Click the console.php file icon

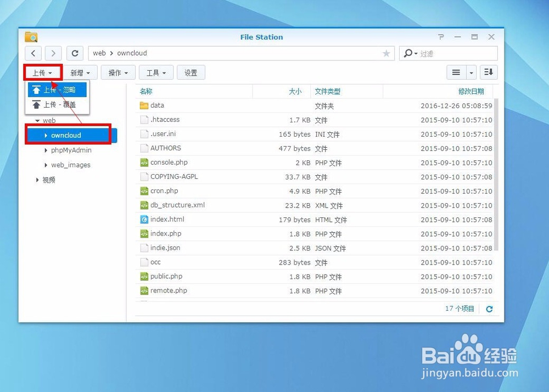click(144, 163)
